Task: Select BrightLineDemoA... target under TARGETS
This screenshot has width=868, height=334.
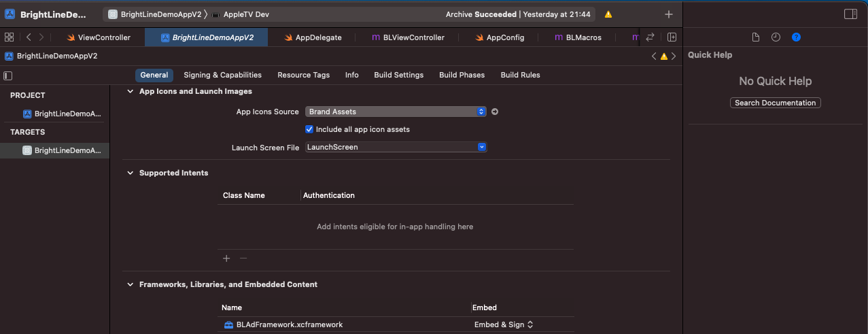Action: click(54, 150)
